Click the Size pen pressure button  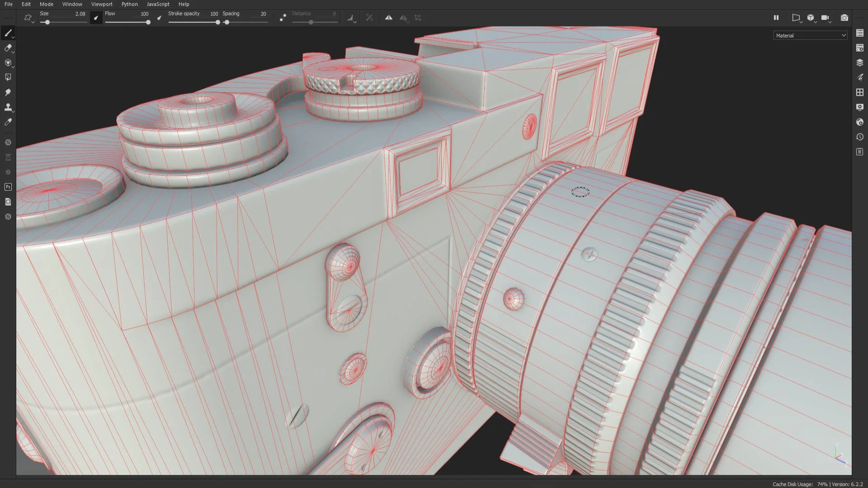[96, 18]
